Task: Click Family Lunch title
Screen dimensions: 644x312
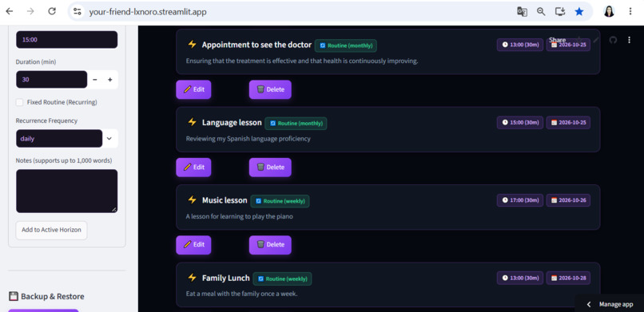Action: point(226,278)
